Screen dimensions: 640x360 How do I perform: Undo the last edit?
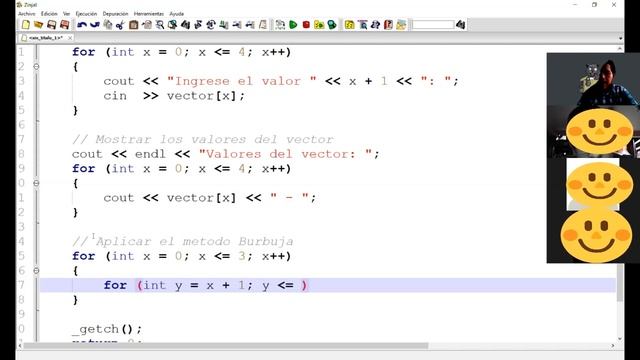point(82,25)
